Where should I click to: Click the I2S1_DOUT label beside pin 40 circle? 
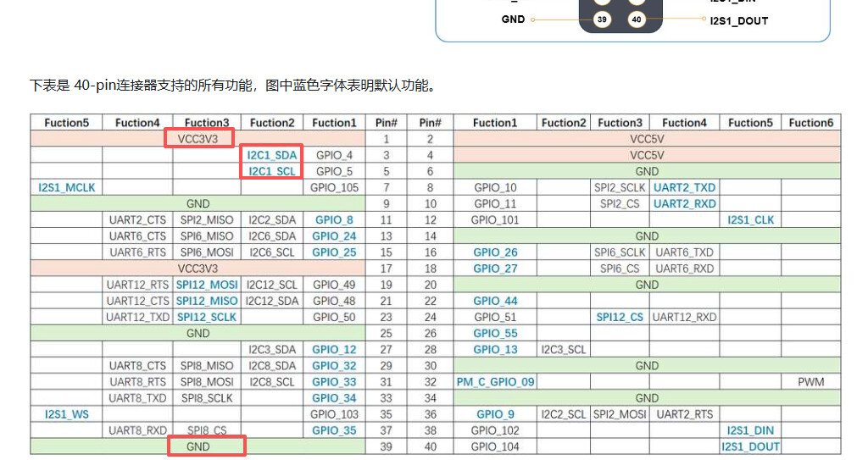pyautogui.click(x=738, y=20)
